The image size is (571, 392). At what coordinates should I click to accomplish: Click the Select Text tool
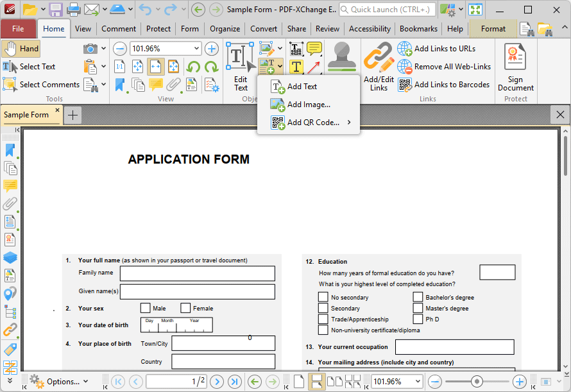pos(29,67)
